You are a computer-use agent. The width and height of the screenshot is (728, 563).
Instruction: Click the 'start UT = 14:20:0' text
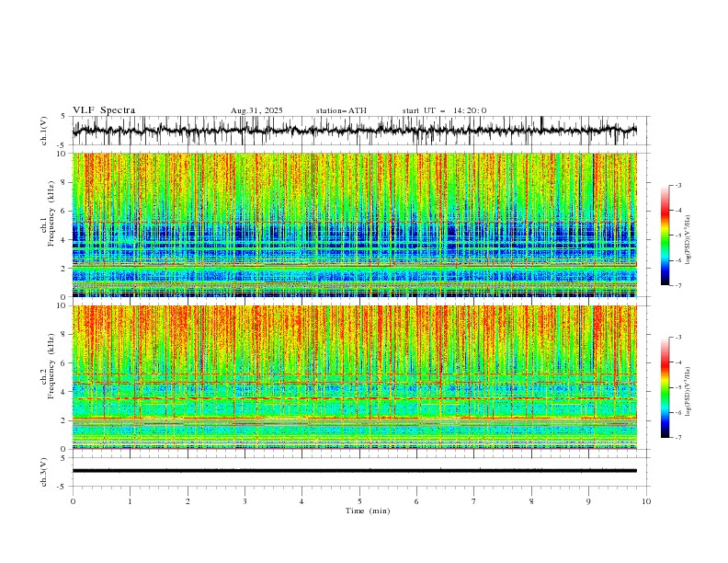(x=444, y=110)
